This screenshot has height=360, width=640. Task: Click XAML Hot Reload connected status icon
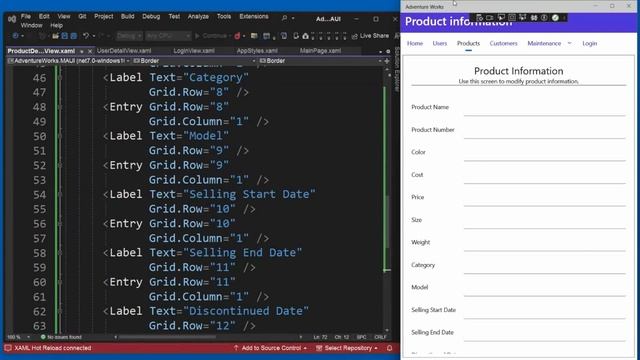click(8, 348)
